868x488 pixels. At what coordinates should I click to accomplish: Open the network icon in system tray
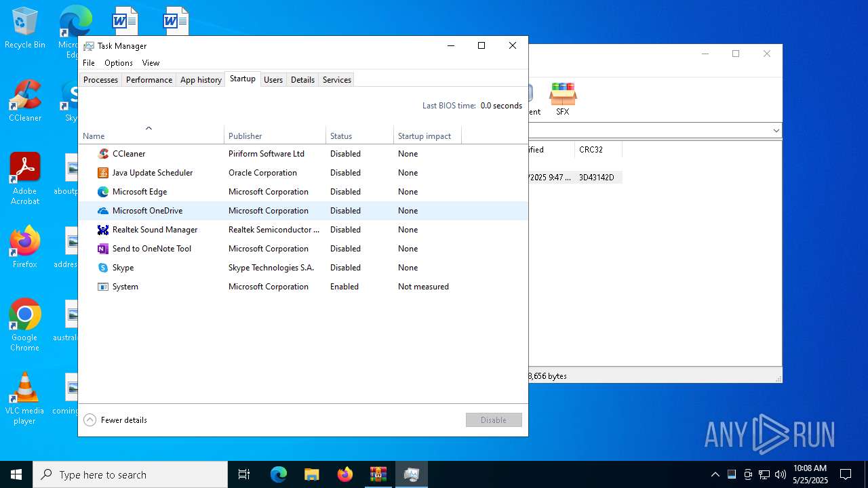pos(764,474)
